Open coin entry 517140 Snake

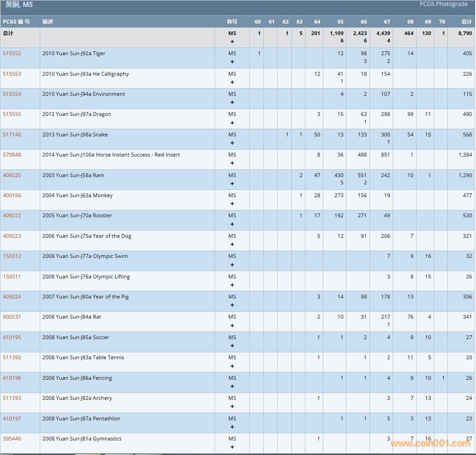12,135
